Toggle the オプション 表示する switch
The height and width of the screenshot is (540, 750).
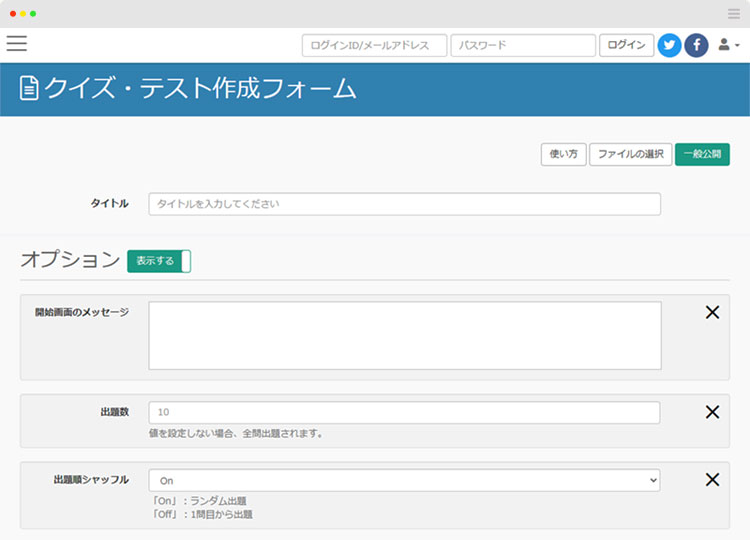pyautogui.click(x=158, y=261)
